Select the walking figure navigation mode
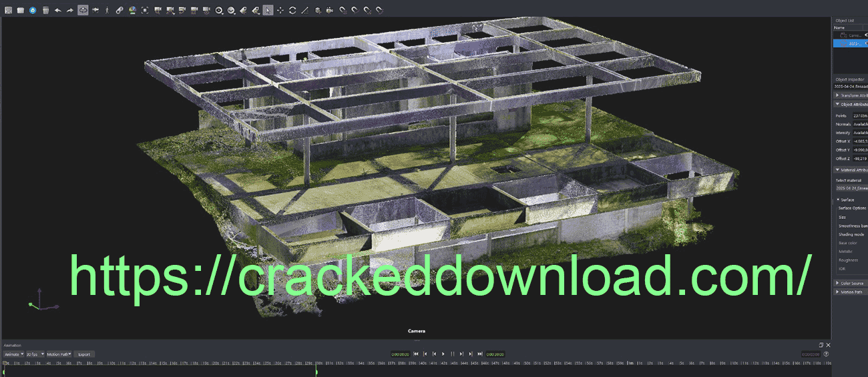Image resolution: width=868 pixels, height=377 pixels. 107,10
